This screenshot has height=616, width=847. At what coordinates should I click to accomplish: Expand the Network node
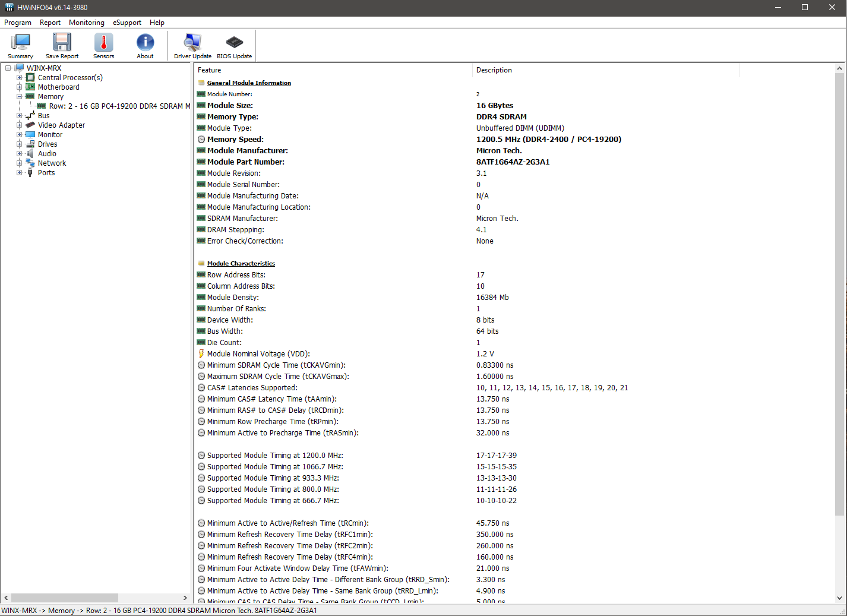[x=19, y=163]
